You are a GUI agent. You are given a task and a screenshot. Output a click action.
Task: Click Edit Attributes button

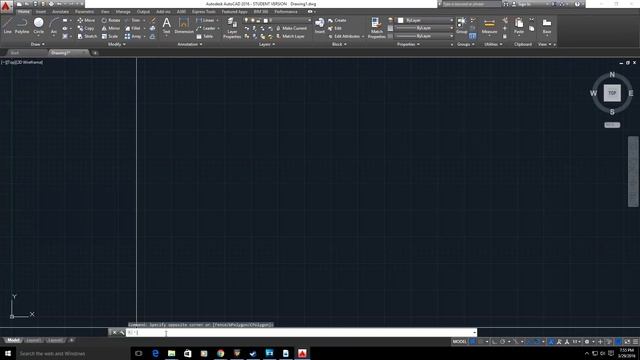(x=345, y=36)
